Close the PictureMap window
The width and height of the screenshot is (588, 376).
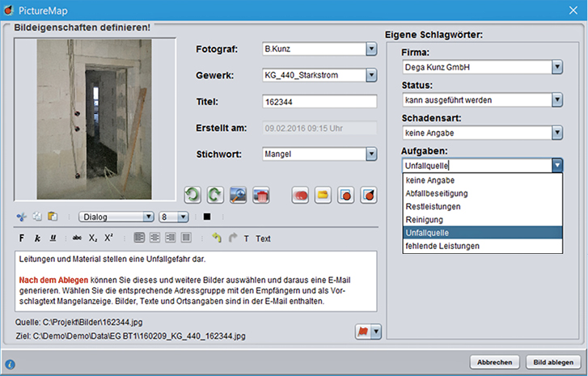[573, 11]
